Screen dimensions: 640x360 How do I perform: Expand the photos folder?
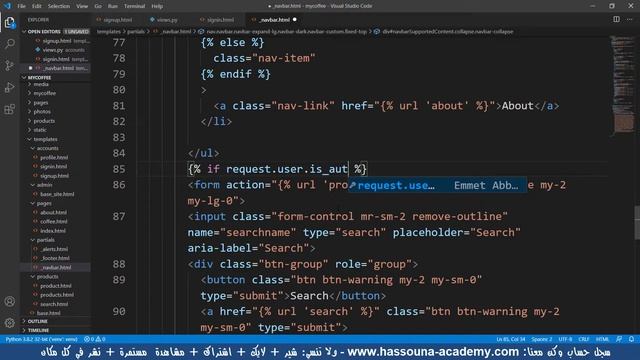pos(42,111)
